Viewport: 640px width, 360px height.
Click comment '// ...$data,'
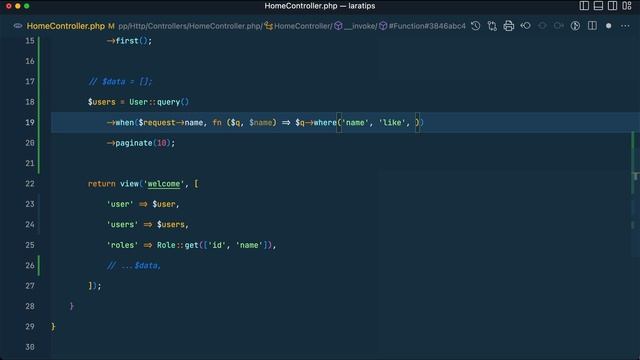(134, 265)
